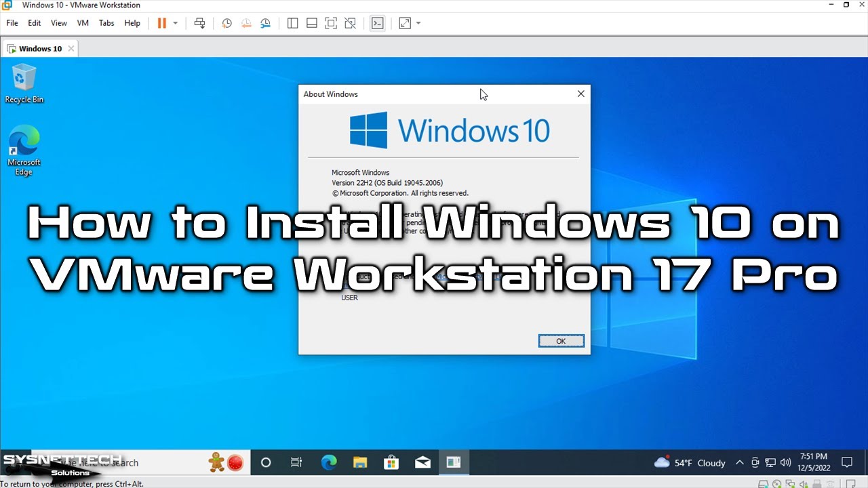
Task: Open File Explorer from the taskbar
Action: [x=360, y=463]
